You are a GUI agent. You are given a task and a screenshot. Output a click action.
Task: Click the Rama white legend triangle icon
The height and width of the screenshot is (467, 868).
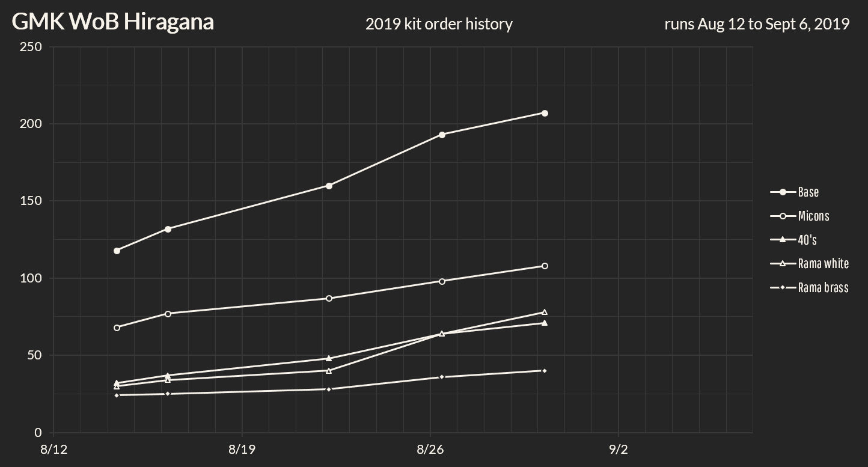(x=783, y=263)
